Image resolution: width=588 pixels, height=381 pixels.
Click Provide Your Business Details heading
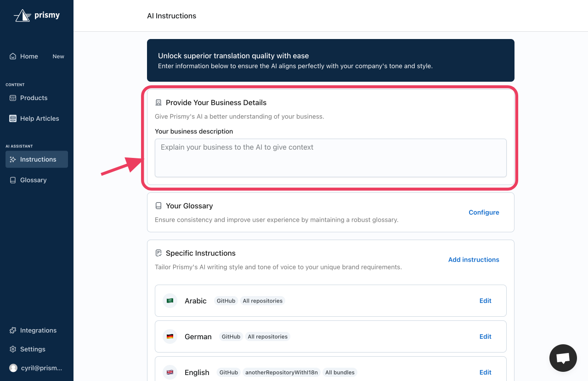pyautogui.click(x=216, y=103)
